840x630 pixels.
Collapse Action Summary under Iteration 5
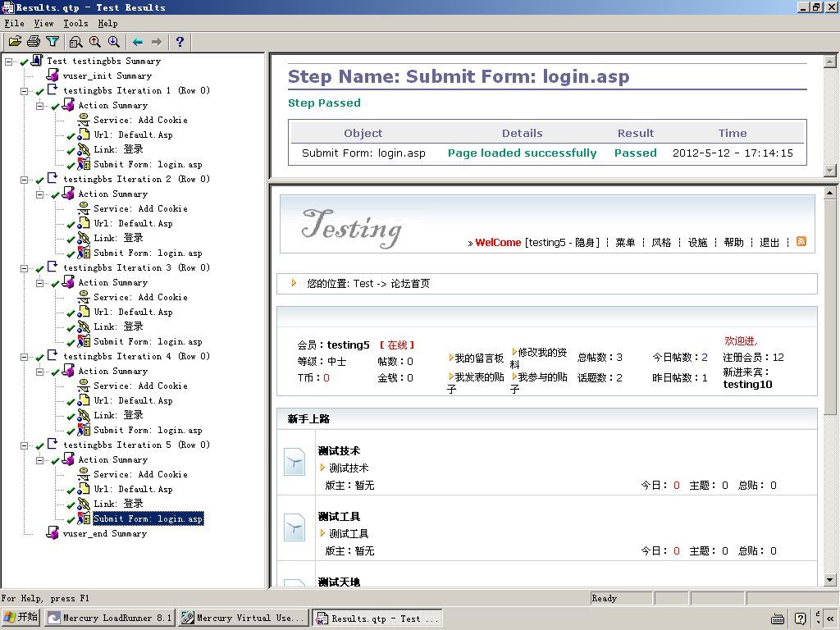click(39, 460)
